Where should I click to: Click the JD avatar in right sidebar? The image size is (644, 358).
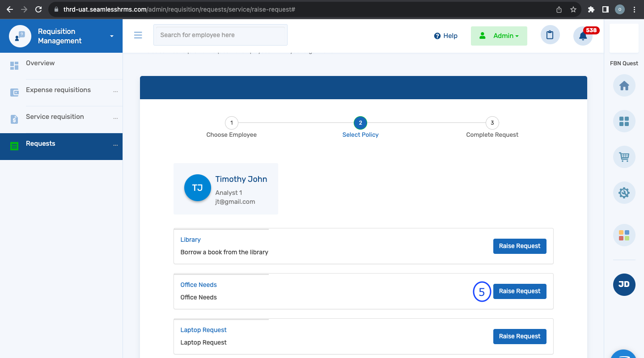click(624, 285)
